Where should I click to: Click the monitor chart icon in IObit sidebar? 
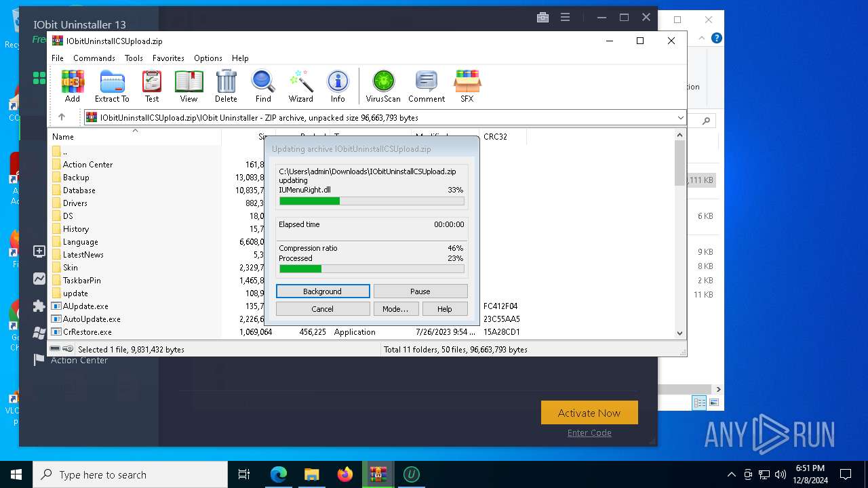pyautogui.click(x=39, y=279)
